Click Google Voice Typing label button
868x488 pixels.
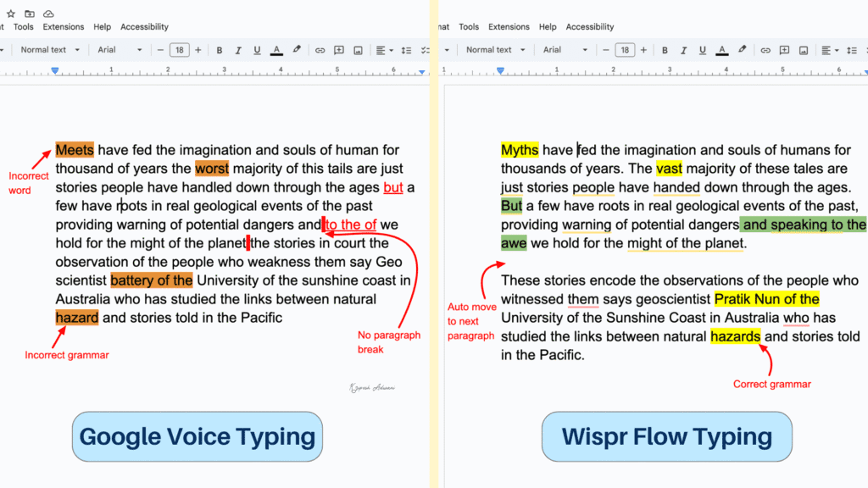click(x=197, y=436)
